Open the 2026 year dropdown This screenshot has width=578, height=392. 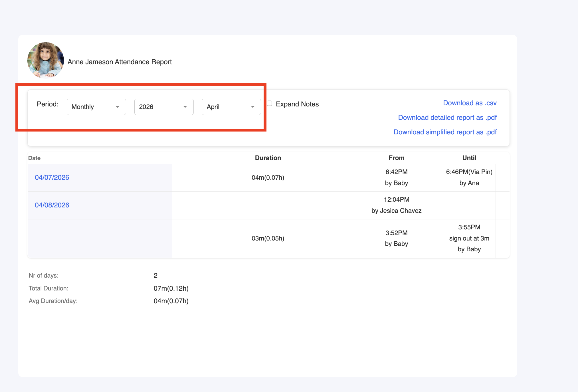coord(164,107)
